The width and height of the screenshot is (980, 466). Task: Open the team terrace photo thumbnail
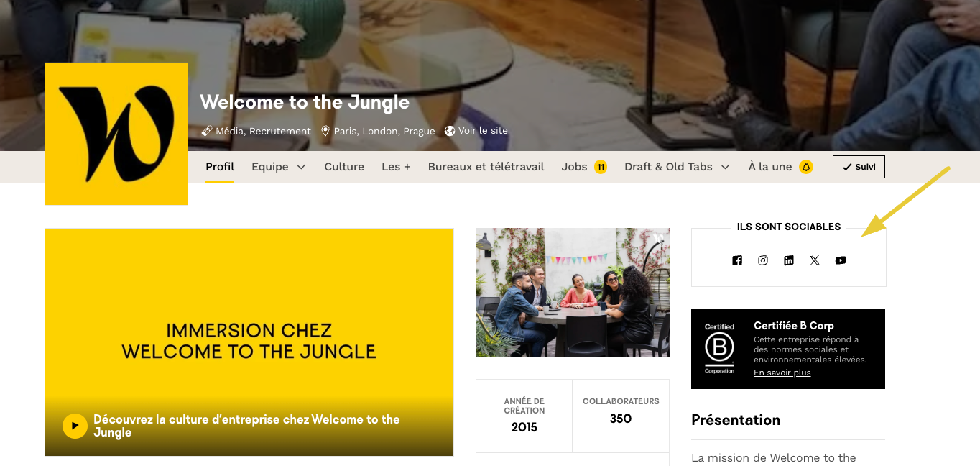click(x=573, y=293)
